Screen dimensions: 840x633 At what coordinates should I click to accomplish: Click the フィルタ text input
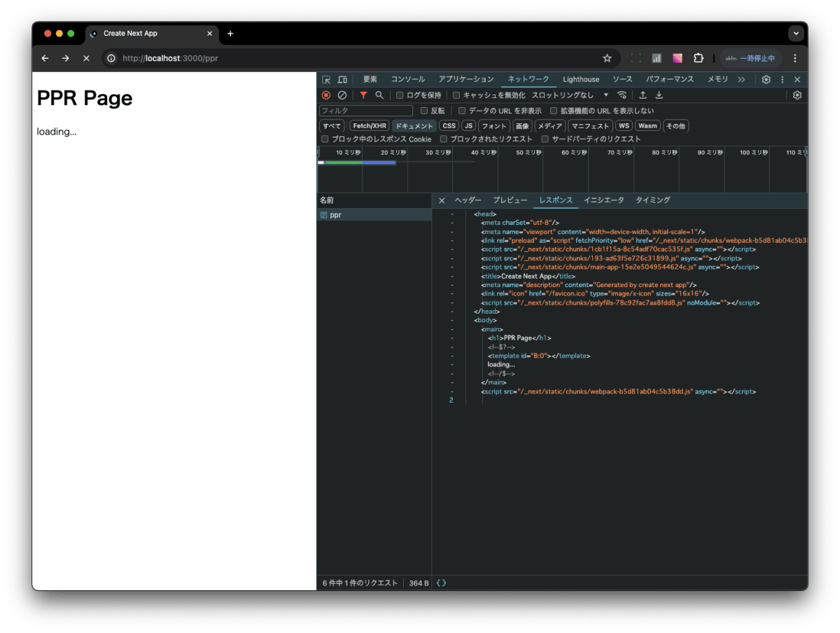tap(366, 111)
